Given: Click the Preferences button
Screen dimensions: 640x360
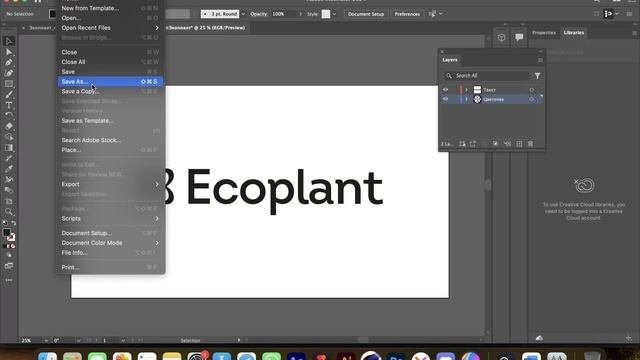Looking at the screenshot, I should pos(407,14).
